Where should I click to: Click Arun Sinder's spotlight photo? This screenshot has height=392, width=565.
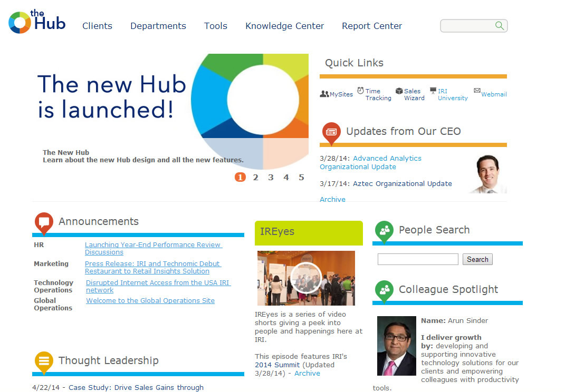(396, 346)
